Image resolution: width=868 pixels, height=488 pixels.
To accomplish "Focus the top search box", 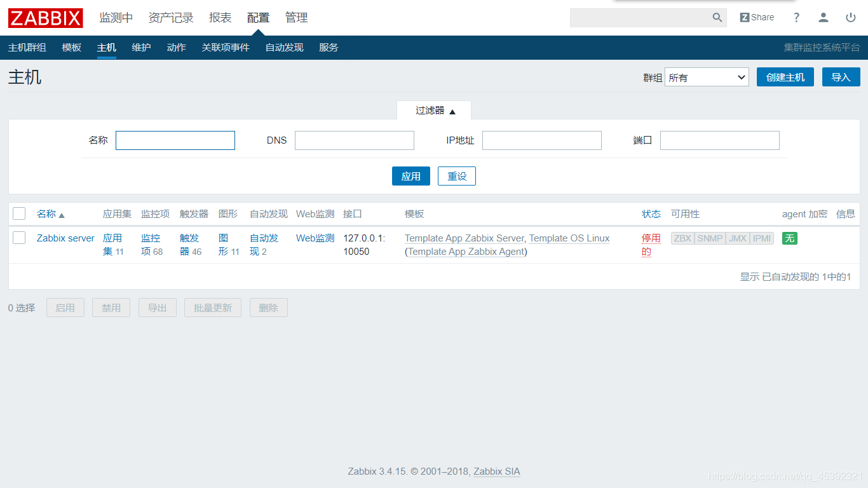I will point(641,18).
